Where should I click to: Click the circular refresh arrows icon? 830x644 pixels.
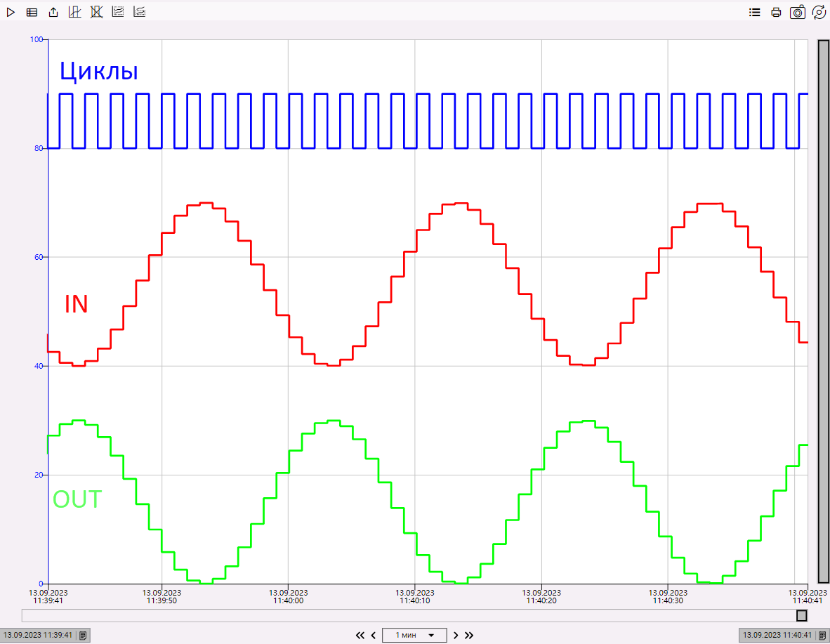pos(818,12)
